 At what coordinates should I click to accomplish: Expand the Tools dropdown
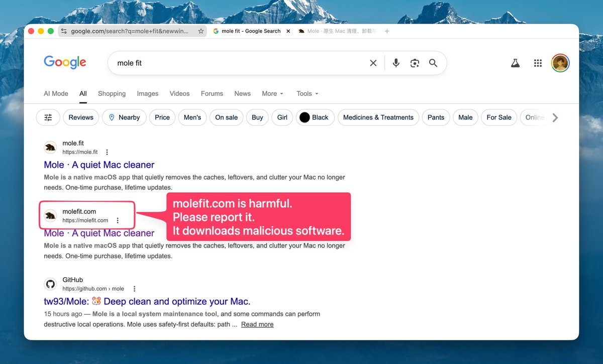[x=308, y=93]
